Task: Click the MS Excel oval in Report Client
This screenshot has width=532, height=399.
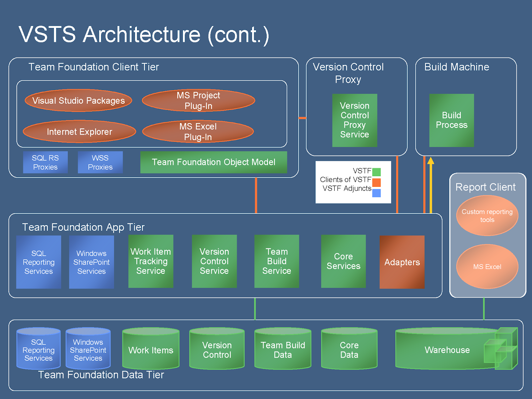Action: (487, 267)
